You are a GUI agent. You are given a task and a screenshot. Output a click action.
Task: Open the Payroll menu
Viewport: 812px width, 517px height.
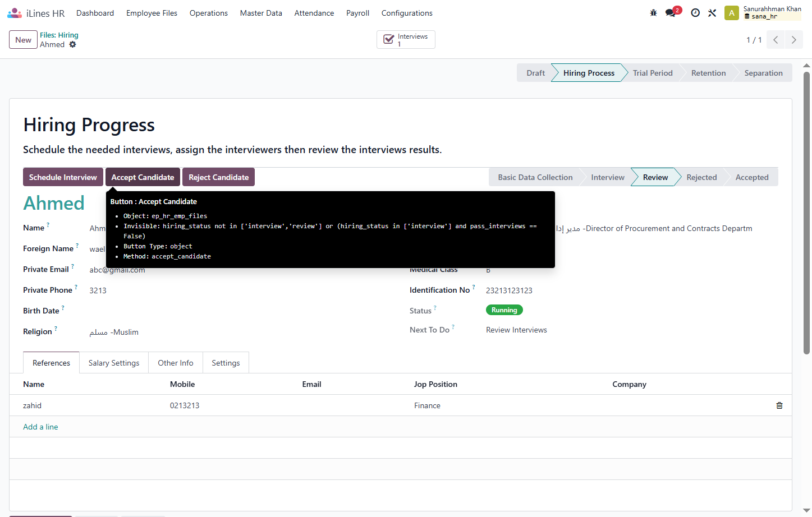coord(357,13)
